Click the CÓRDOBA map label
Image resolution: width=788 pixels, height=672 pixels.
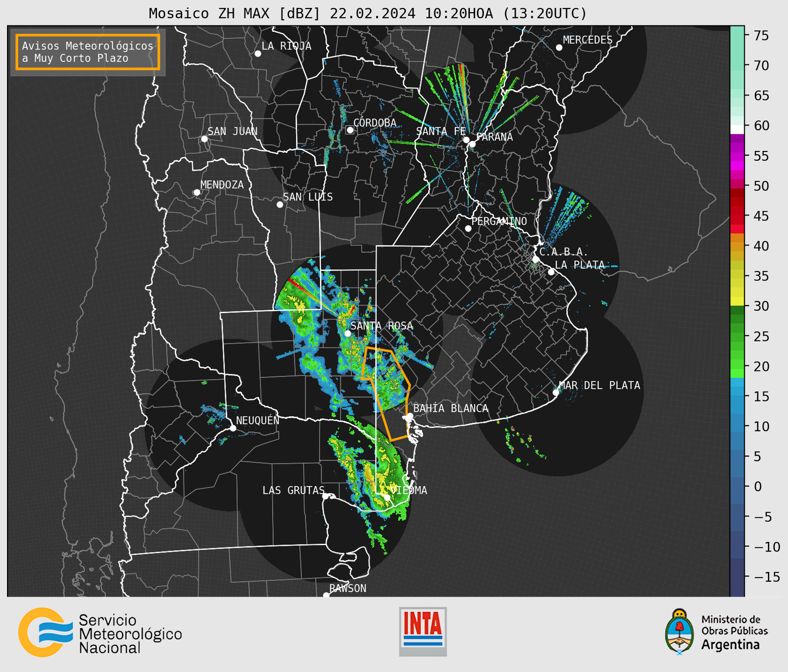coord(375,122)
